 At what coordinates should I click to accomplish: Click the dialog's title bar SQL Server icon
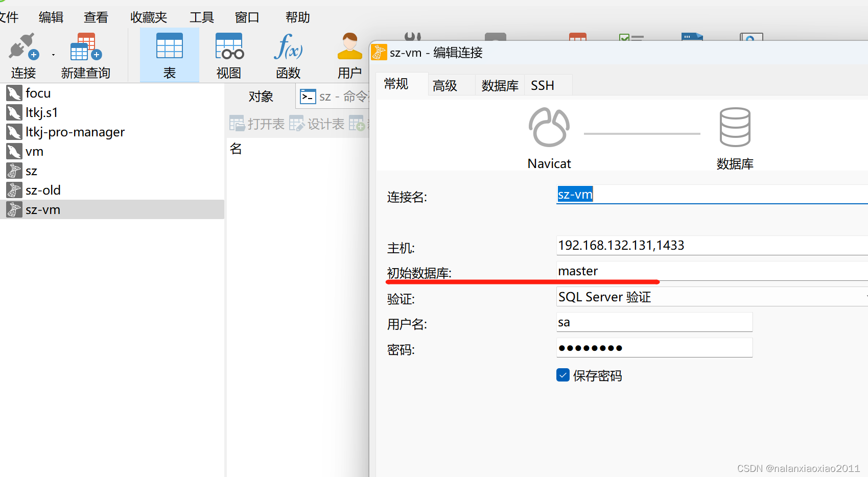click(379, 52)
